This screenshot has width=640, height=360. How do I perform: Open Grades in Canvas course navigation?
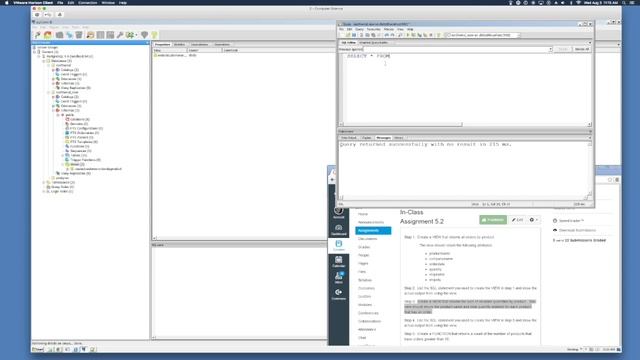coord(364,247)
